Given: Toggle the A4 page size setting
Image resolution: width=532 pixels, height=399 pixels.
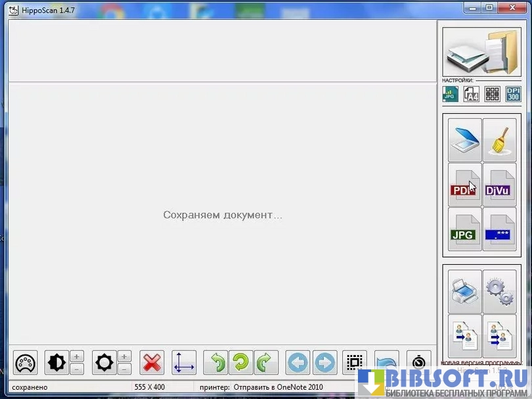Looking at the screenshot, I should click(x=471, y=94).
